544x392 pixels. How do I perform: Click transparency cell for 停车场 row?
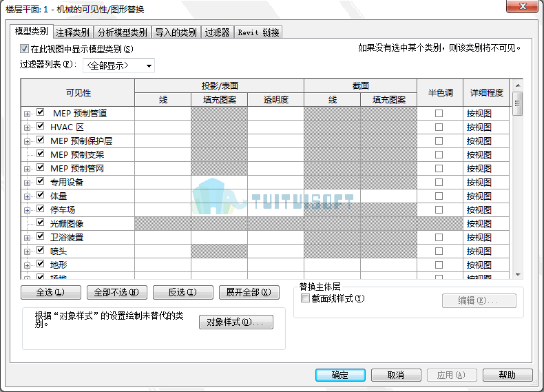pyautogui.click(x=276, y=210)
